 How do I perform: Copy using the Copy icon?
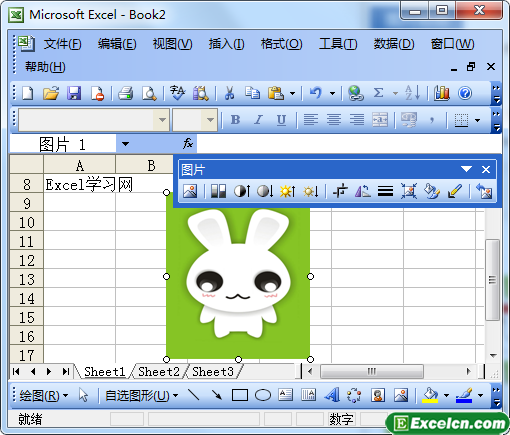(x=252, y=93)
